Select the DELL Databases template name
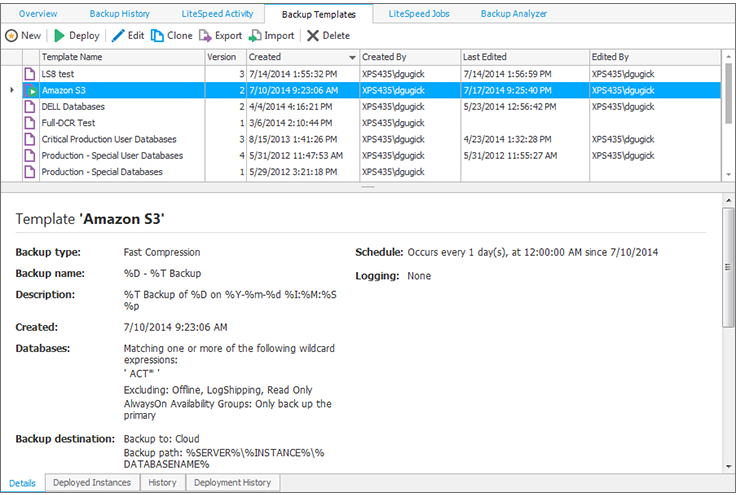This screenshot has height=495, width=736. click(x=73, y=107)
